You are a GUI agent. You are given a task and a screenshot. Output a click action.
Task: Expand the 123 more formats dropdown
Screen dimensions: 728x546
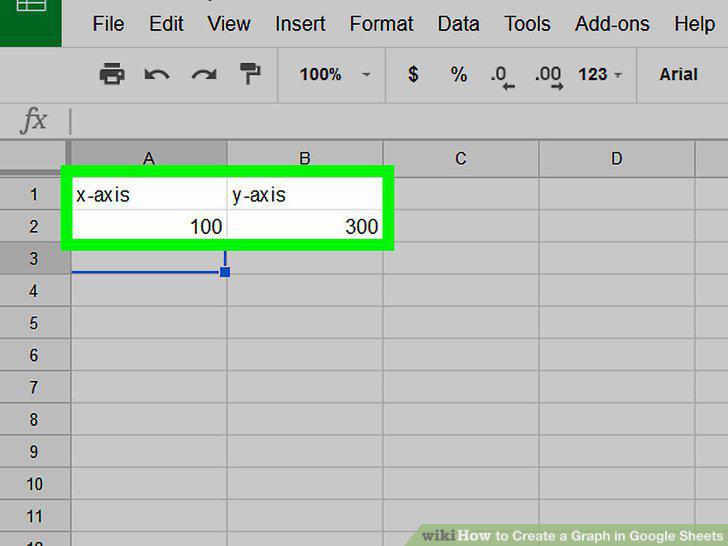(599, 74)
